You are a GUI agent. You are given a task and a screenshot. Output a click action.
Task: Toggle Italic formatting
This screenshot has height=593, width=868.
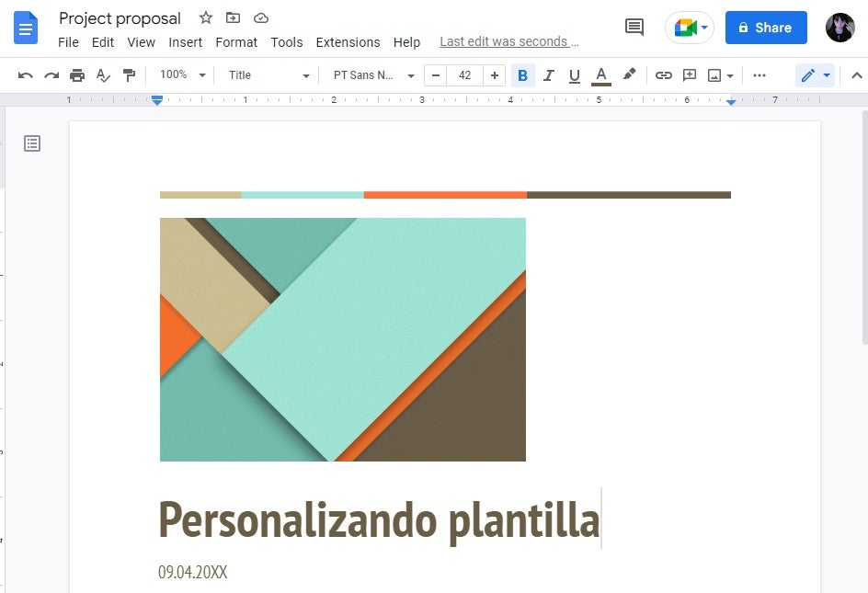[x=549, y=75]
